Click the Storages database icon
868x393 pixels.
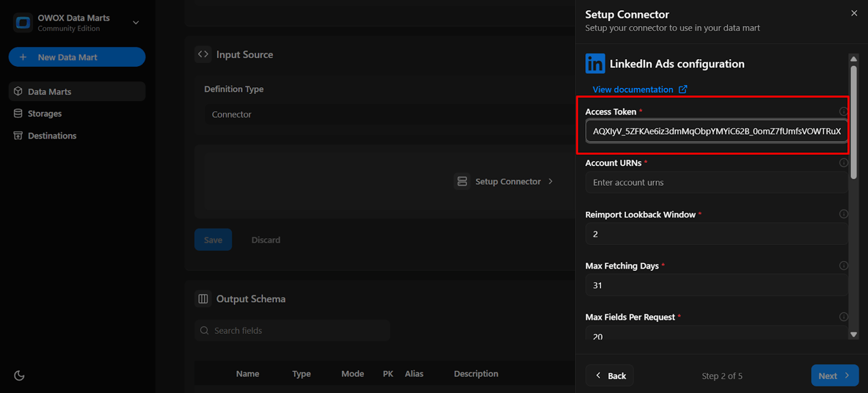point(18,114)
